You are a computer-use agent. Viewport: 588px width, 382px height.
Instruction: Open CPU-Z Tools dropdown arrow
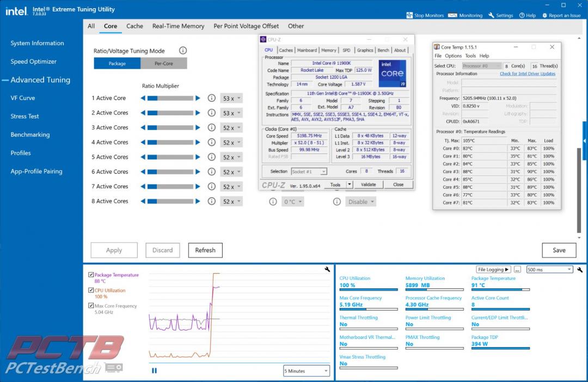click(350, 184)
